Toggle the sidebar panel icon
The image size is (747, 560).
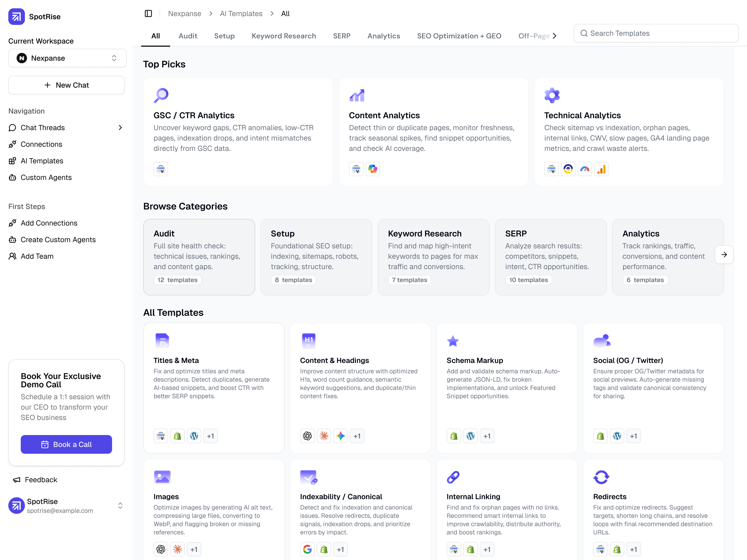pyautogui.click(x=148, y=13)
